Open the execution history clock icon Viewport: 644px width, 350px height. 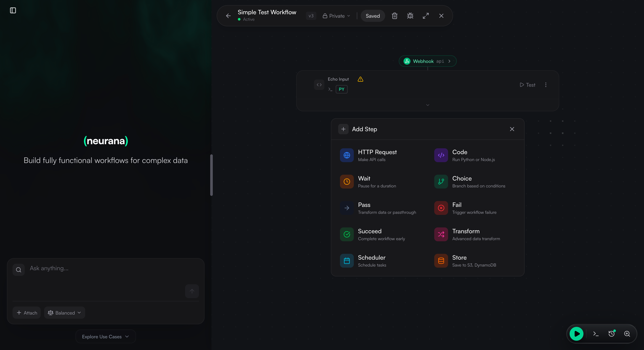click(612, 334)
